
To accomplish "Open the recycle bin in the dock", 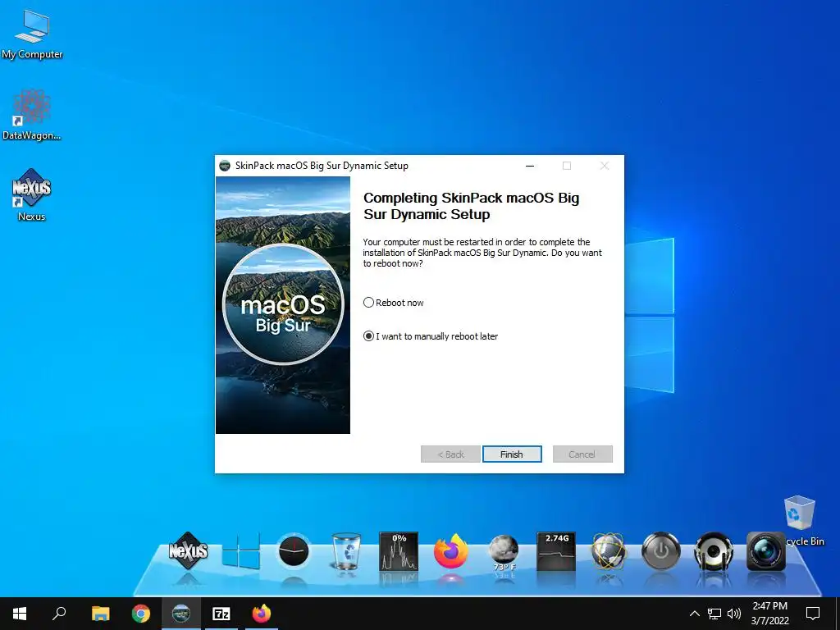I will tap(346, 550).
